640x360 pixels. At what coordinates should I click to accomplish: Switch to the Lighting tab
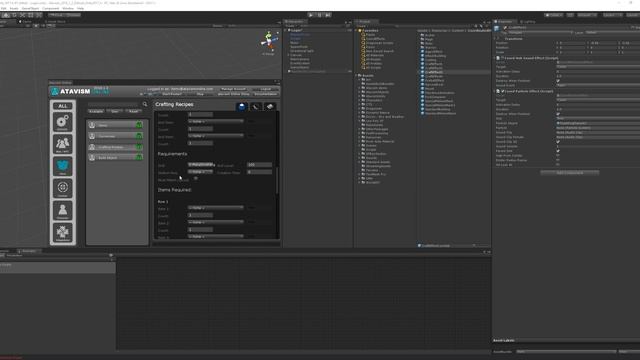tap(528, 22)
